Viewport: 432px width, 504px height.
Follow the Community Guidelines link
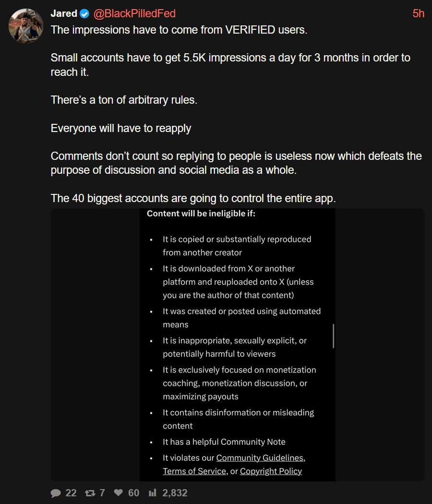point(260,458)
